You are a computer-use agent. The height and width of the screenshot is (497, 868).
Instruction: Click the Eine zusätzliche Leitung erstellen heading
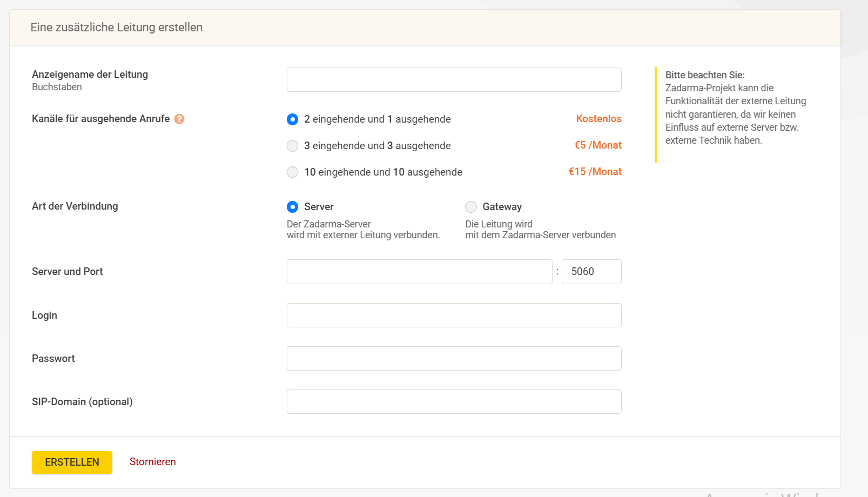117,28
